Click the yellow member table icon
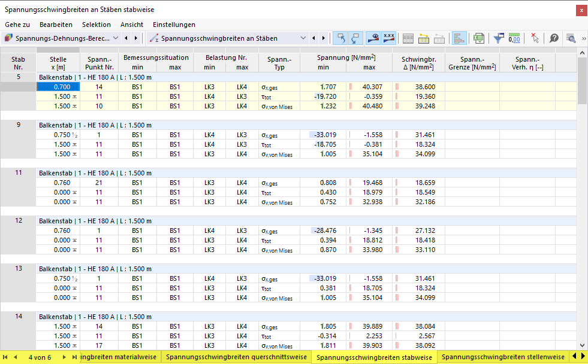This screenshot has width=588, height=364. click(x=423, y=38)
